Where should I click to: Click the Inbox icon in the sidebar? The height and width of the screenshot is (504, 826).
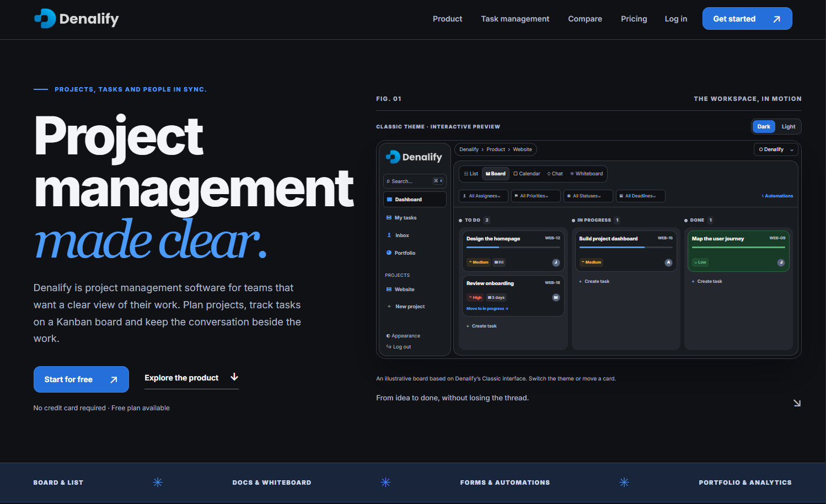(389, 235)
